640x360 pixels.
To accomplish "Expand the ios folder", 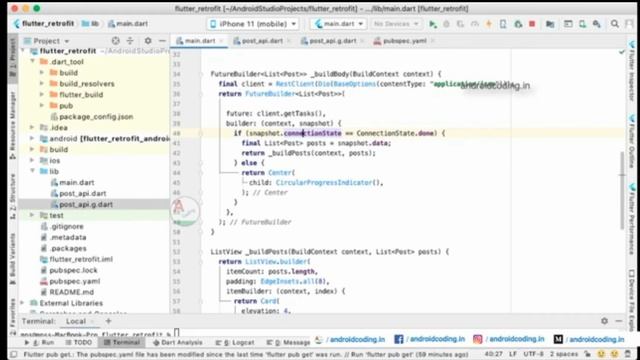I will click(32, 160).
